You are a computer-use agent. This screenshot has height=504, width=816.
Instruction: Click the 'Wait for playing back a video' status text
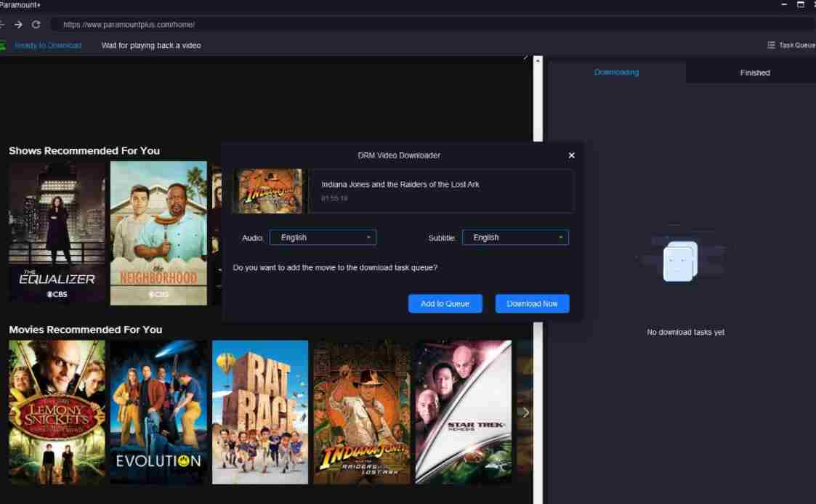click(151, 45)
